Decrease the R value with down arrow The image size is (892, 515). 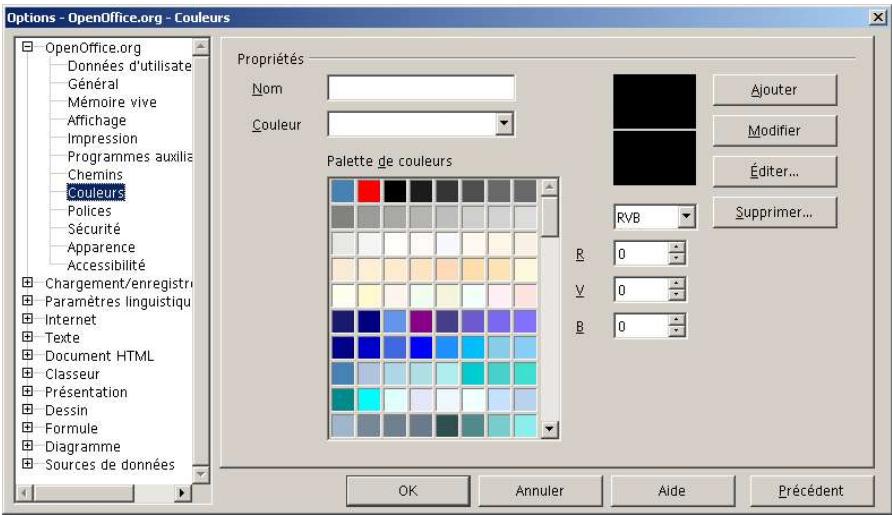(x=677, y=259)
